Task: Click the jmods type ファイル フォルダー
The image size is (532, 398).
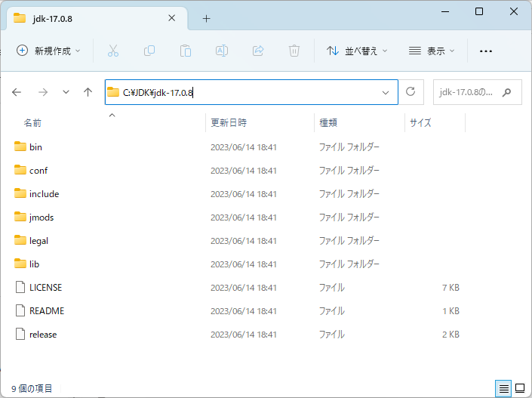Action: point(349,218)
